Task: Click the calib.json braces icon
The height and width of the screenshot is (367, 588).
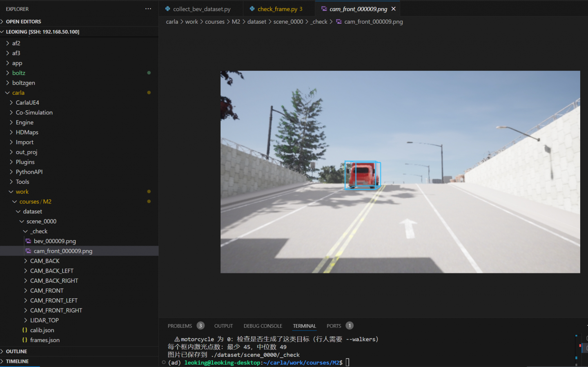Action: click(x=25, y=330)
